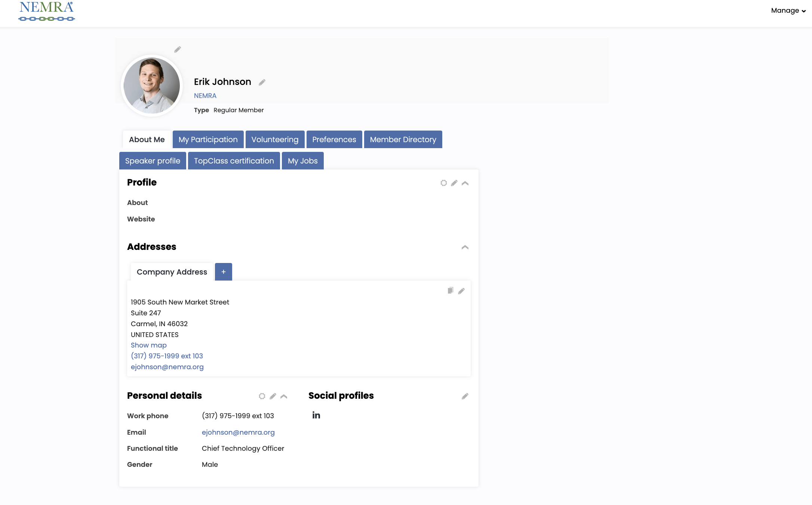Click the About label in Profile
812x505 pixels.
137,203
